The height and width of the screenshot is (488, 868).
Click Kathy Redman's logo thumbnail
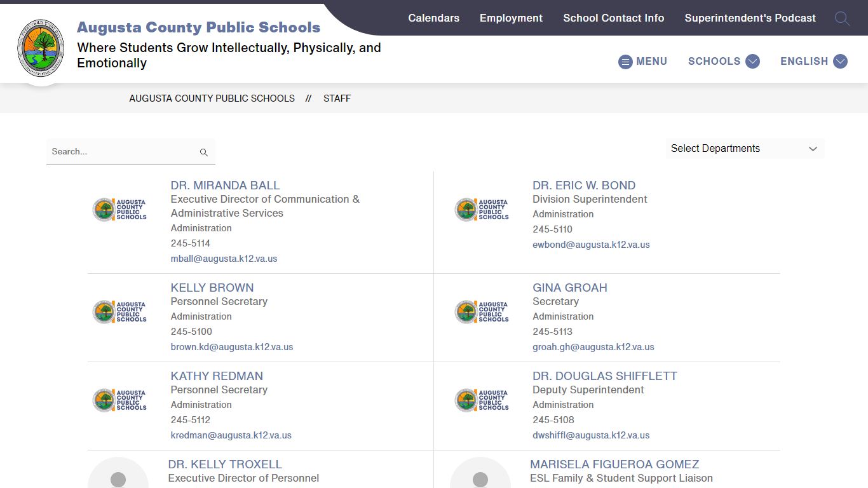pos(119,400)
